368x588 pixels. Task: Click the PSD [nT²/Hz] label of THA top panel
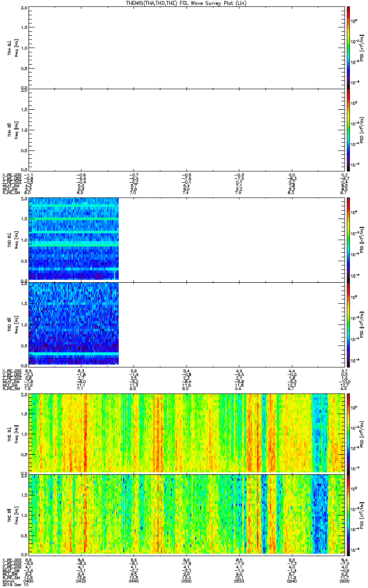[362, 48]
